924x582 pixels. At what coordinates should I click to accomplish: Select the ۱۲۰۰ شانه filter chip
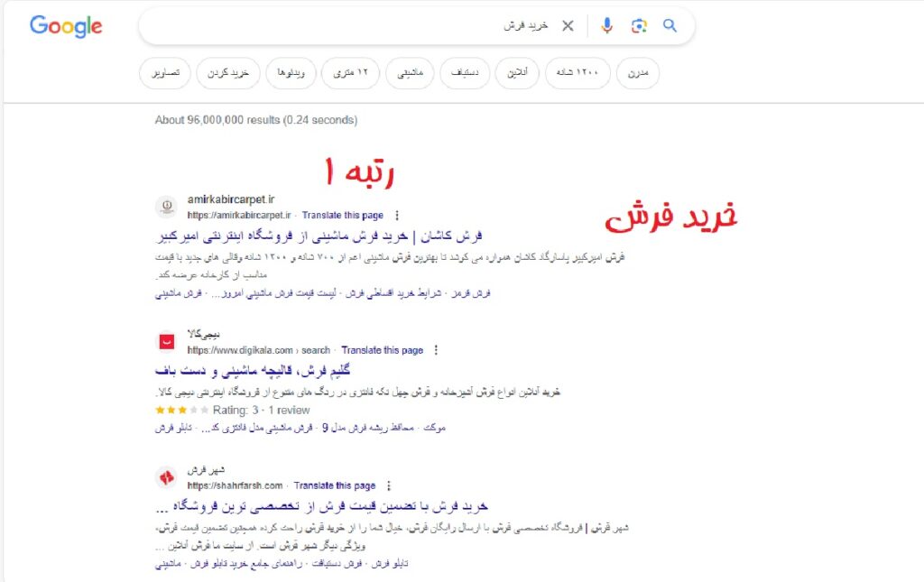[577, 73]
